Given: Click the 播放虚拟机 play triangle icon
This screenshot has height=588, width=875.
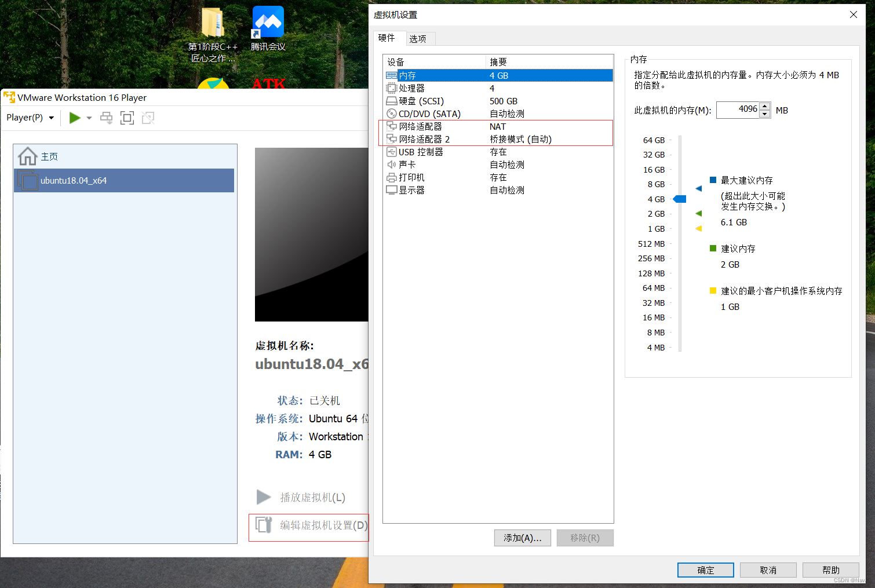Looking at the screenshot, I should 264,497.
